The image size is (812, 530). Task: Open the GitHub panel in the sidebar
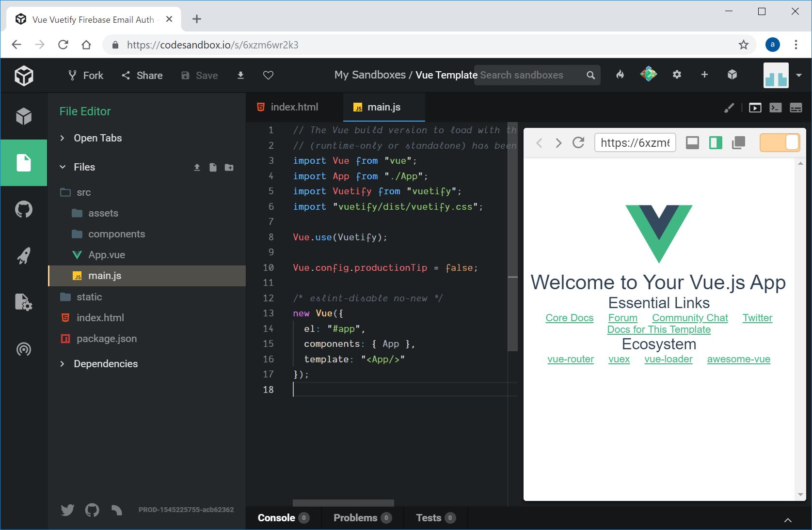(x=24, y=209)
